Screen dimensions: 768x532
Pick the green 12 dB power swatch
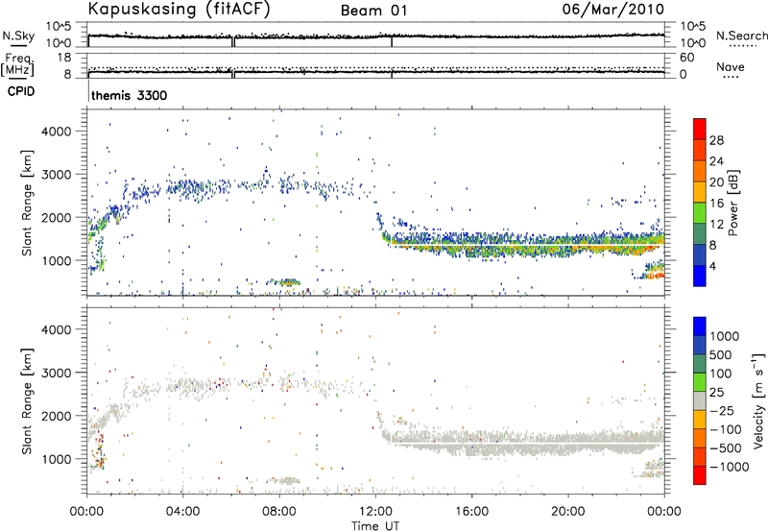[x=700, y=212]
